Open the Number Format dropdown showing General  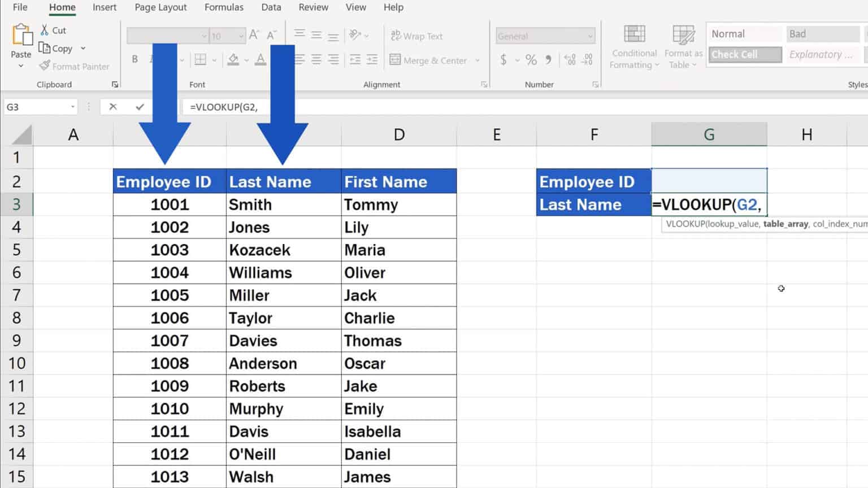coord(544,36)
